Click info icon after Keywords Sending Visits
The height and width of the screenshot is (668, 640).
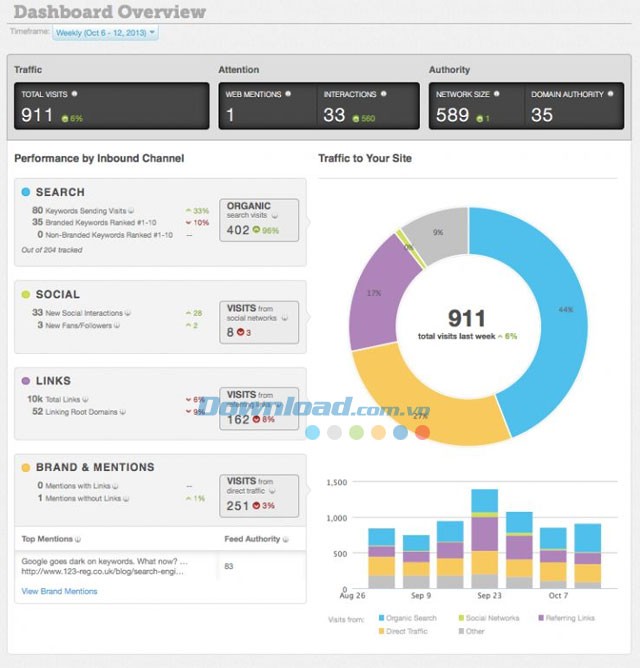[x=131, y=211]
